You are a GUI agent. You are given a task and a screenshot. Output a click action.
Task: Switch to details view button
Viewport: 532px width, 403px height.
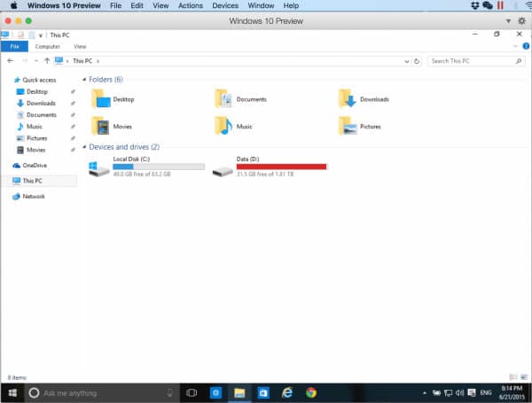(513, 377)
